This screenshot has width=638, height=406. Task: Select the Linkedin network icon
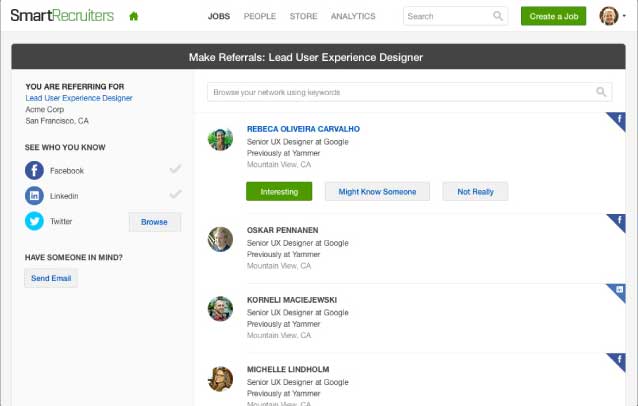click(34, 196)
